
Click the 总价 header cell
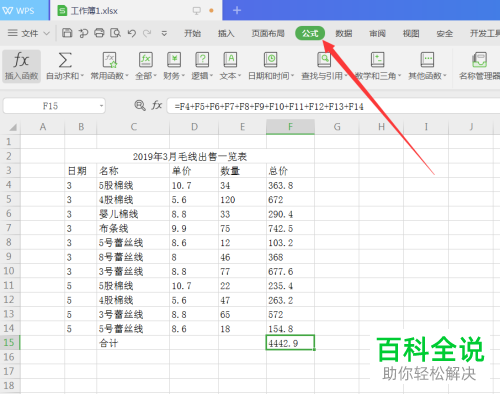tap(290, 171)
